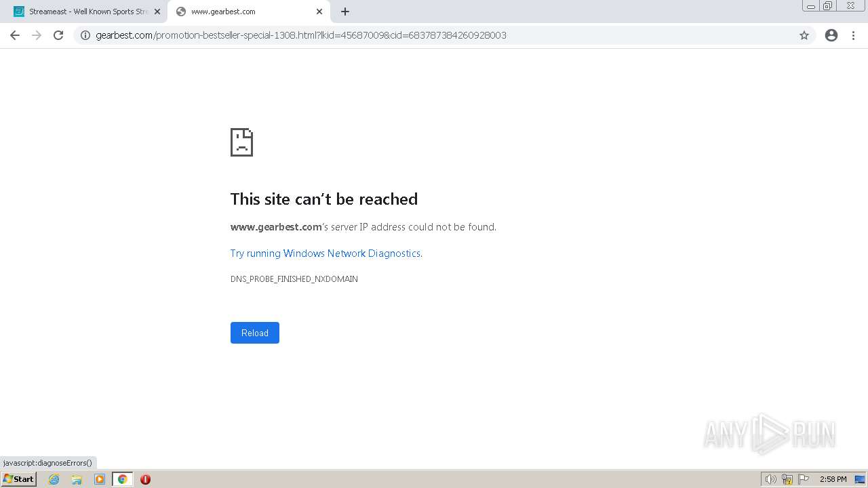Click the show desktop tray icon
The image size is (868, 488).
click(x=860, y=479)
